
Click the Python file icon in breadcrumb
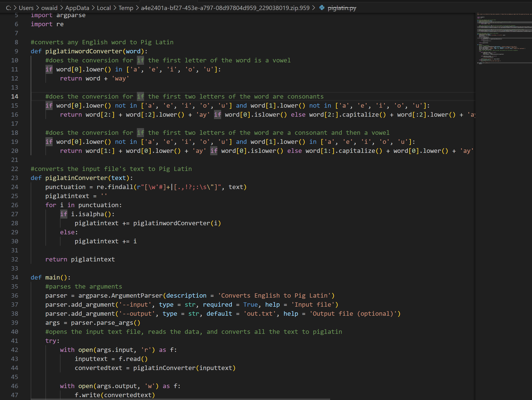click(322, 8)
